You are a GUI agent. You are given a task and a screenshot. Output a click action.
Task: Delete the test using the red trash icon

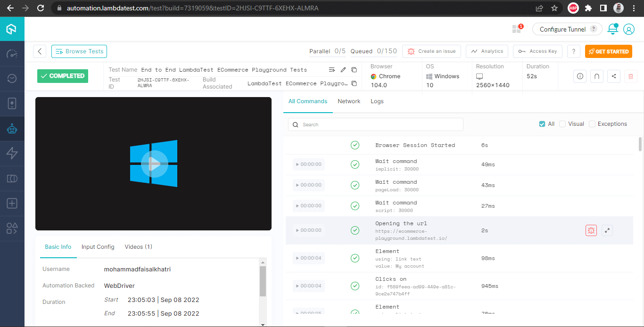(630, 76)
